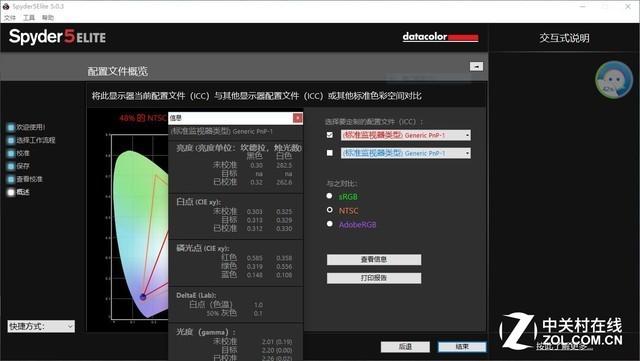Go to the 选择工作流程 step
This screenshot has width=640, height=361.
point(31,140)
